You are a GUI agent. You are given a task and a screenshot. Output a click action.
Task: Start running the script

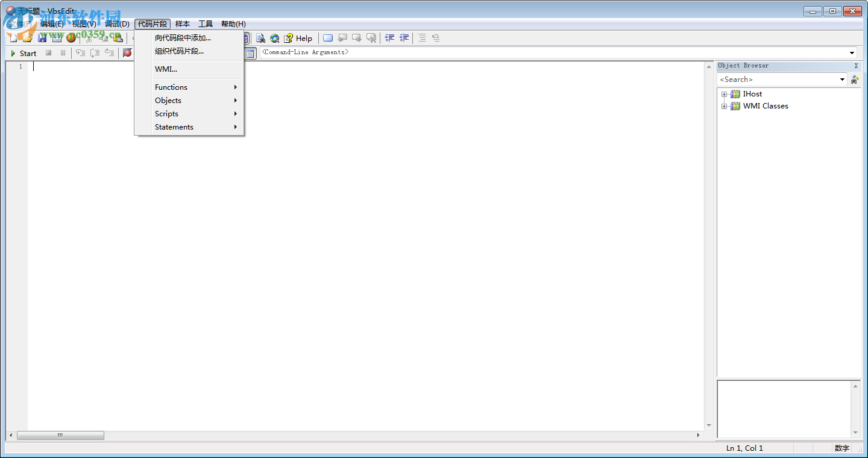[x=24, y=53]
